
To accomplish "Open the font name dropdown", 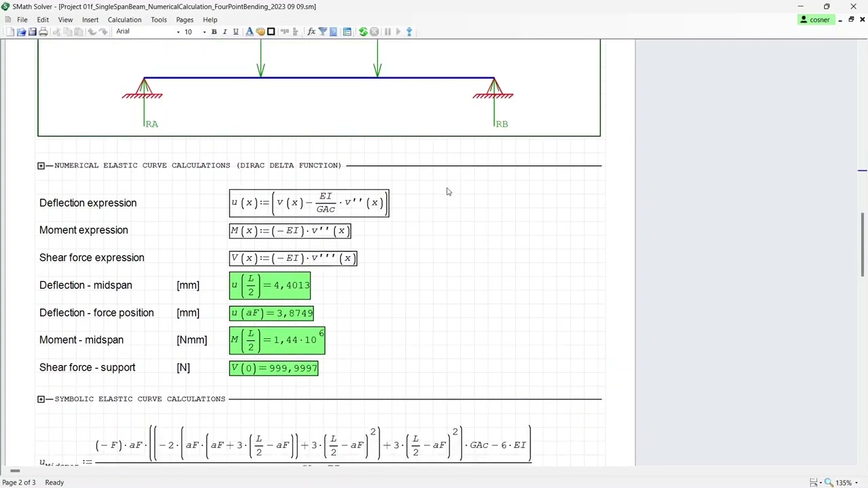I will tap(178, 32).
